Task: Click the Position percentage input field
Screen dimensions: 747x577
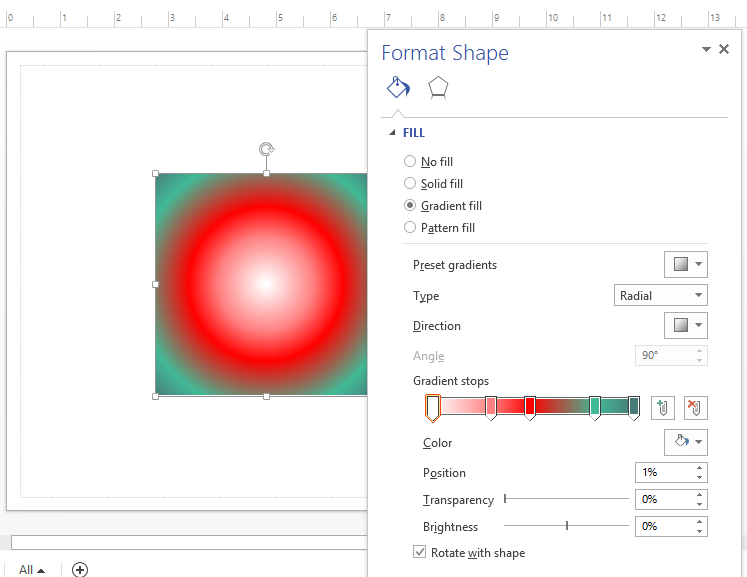Action: click(664, 472)
